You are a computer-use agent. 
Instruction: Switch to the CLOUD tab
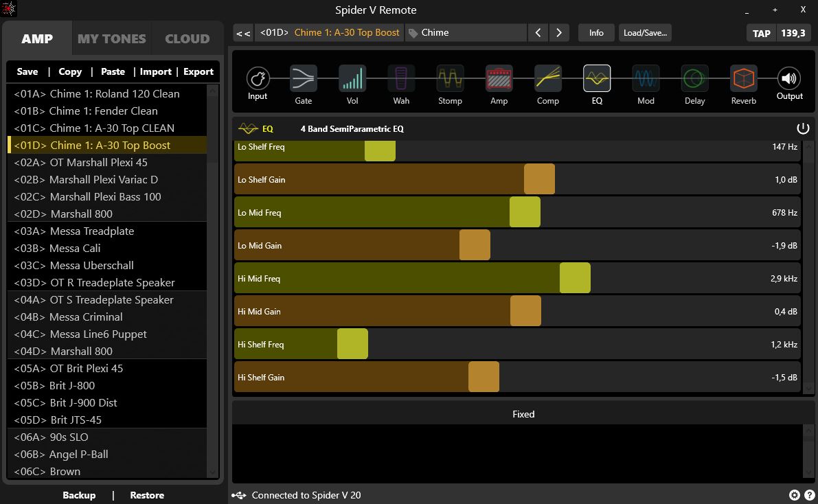(x=188, y=38)
